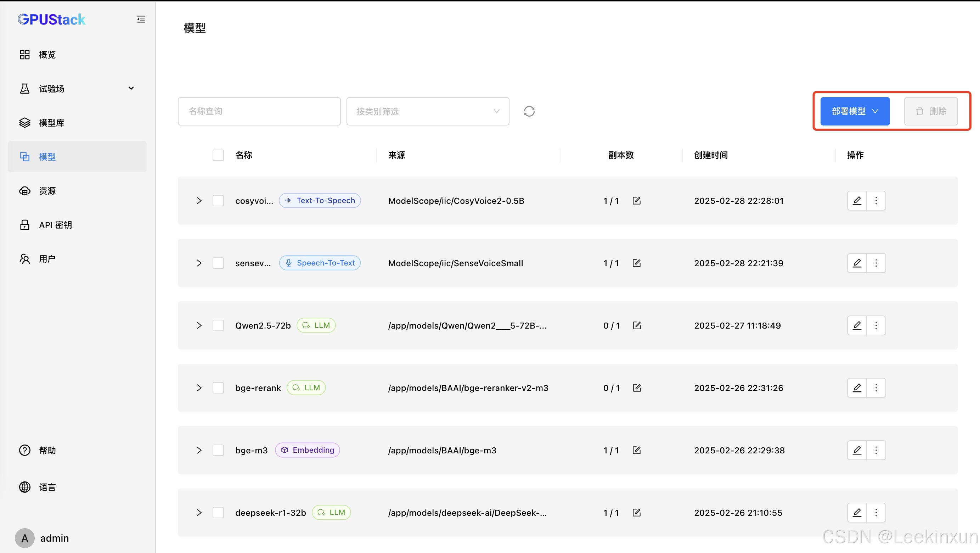
Task: Edit the replica count for Qwen2.5-72b
Action: [x=636, y=325]
